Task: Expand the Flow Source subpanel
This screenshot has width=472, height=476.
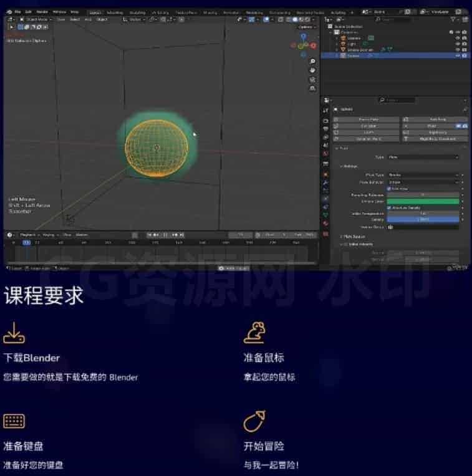Action: click(352, 237)
